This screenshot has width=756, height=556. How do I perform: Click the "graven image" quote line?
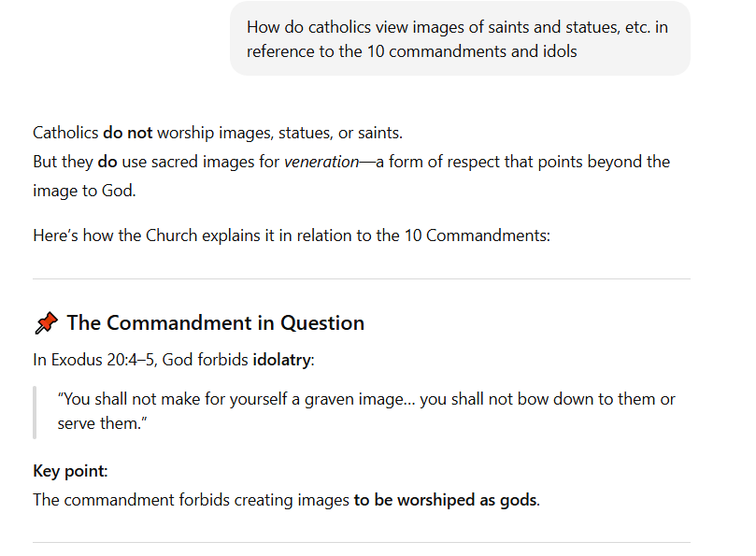coord(366,399)
